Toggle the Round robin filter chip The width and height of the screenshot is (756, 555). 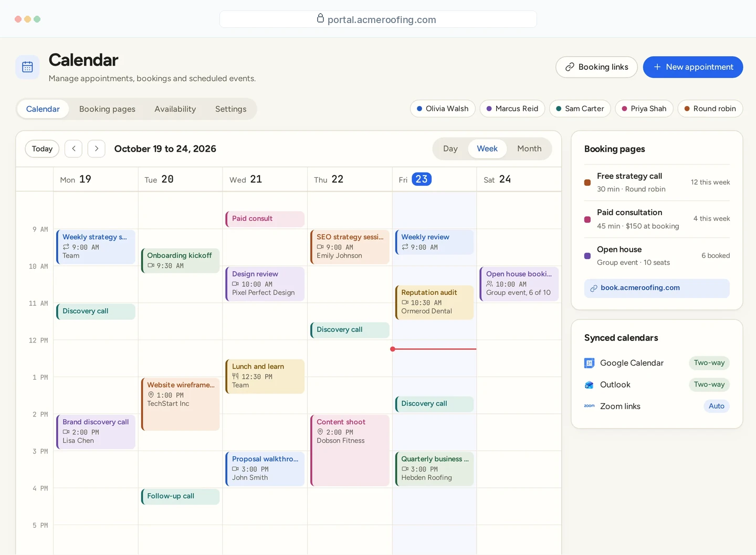coord(710,109)
